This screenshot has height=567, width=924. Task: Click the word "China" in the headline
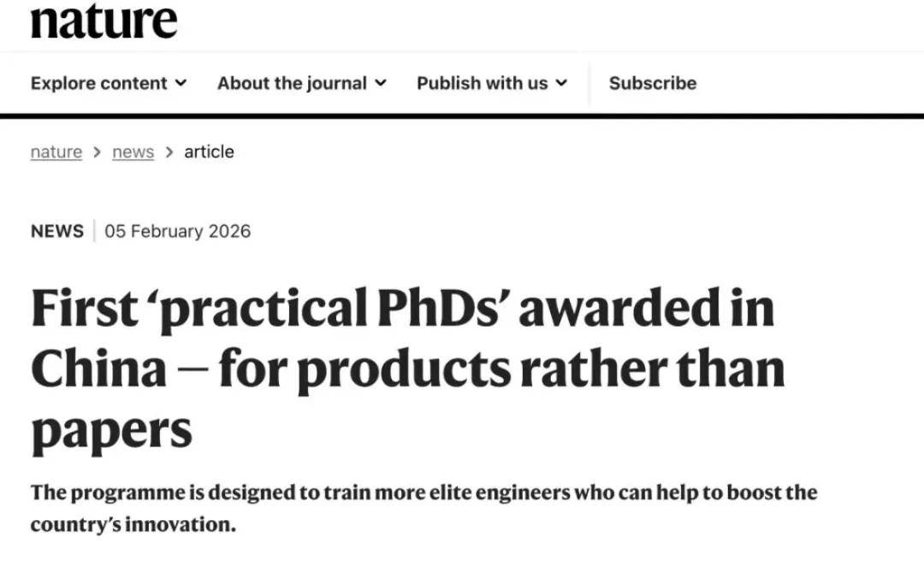pos(98,369)
